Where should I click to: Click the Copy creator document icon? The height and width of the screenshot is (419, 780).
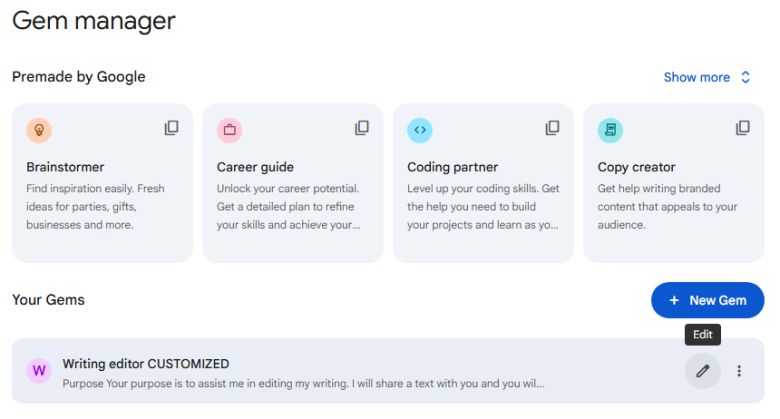(610, 130)
